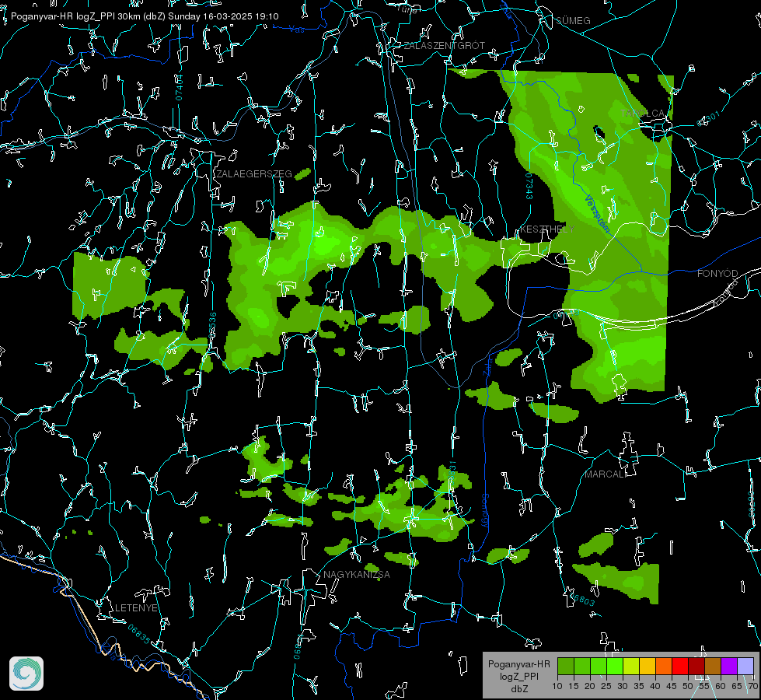The height and width of the screenshot is (700, 761).
Task: Select the 25-30 dBZ bright green swatch
Action: click(615, 666)
